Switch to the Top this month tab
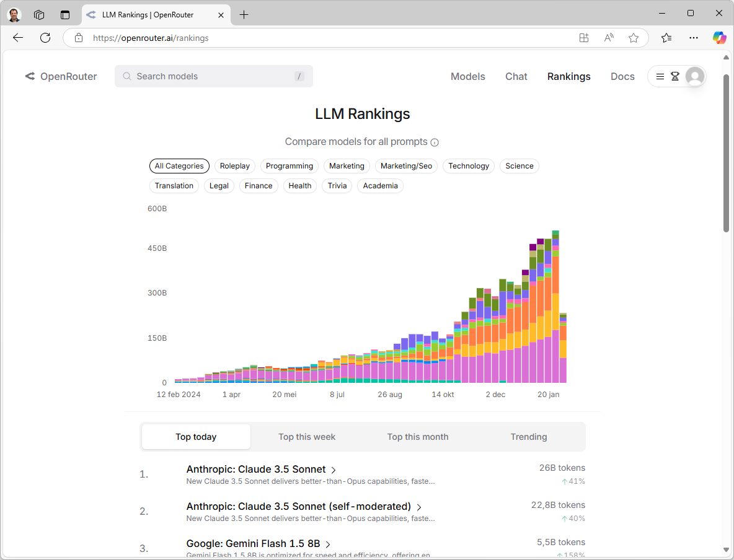734x560 pixels. tap(418, 437)
